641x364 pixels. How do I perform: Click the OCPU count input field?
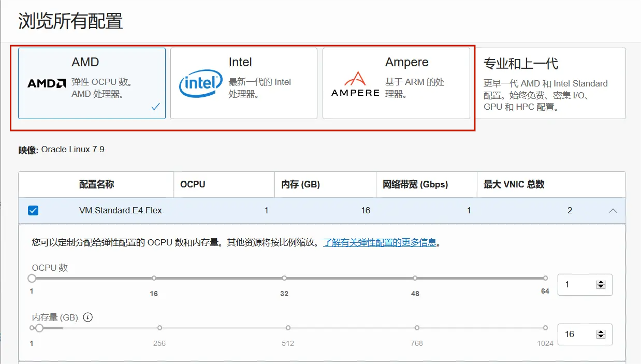(x=585, y=284)
